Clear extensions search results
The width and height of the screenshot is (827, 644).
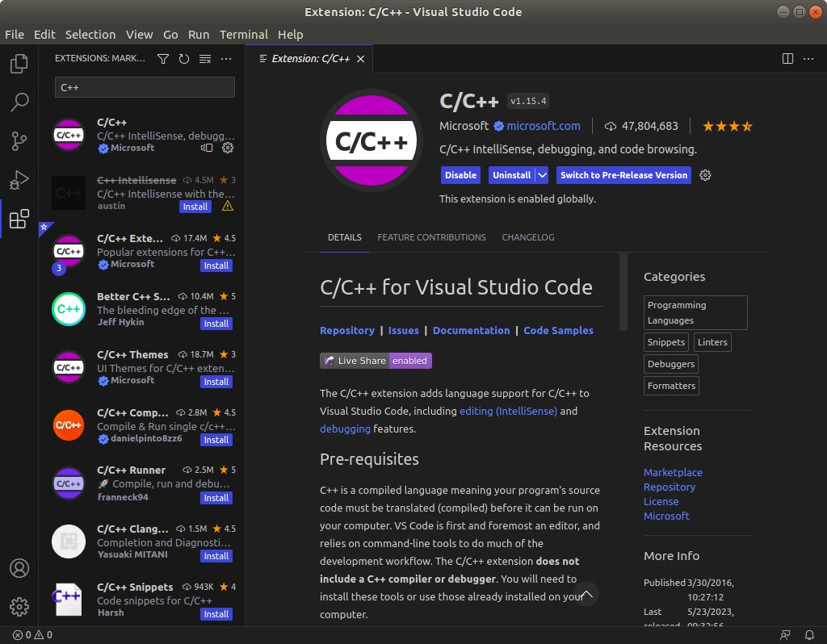click(205, 58)
